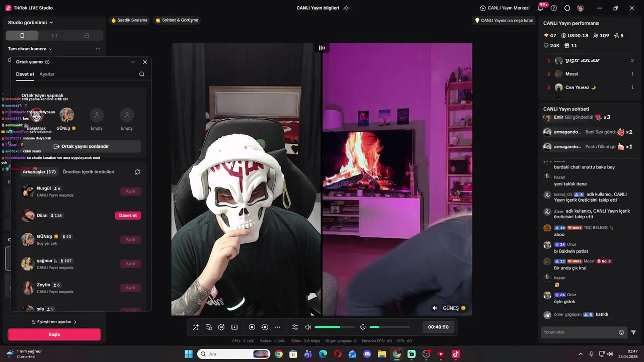Click Katıl next to Nurgül
Viewport: 644px width, 362px height.
click(130, 191)
